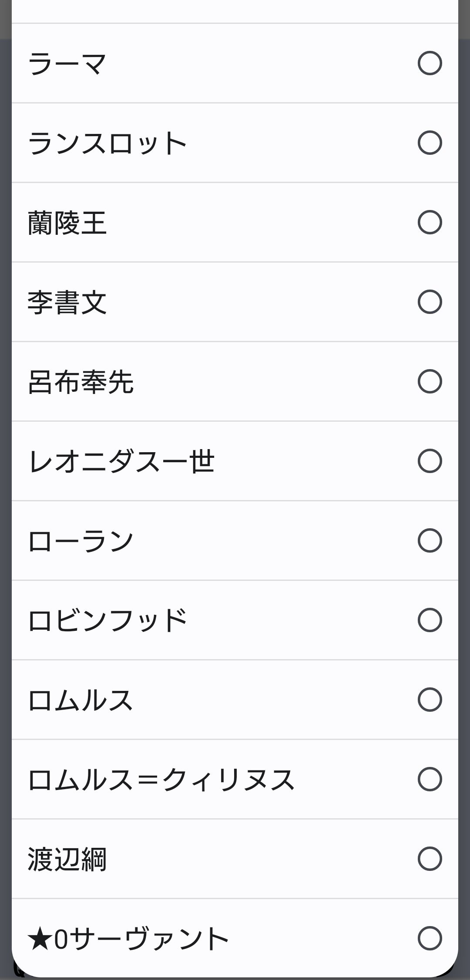Select the ローラン radio button
The height and width of the screenshot is (980, 470).
[x=430, y=541]
